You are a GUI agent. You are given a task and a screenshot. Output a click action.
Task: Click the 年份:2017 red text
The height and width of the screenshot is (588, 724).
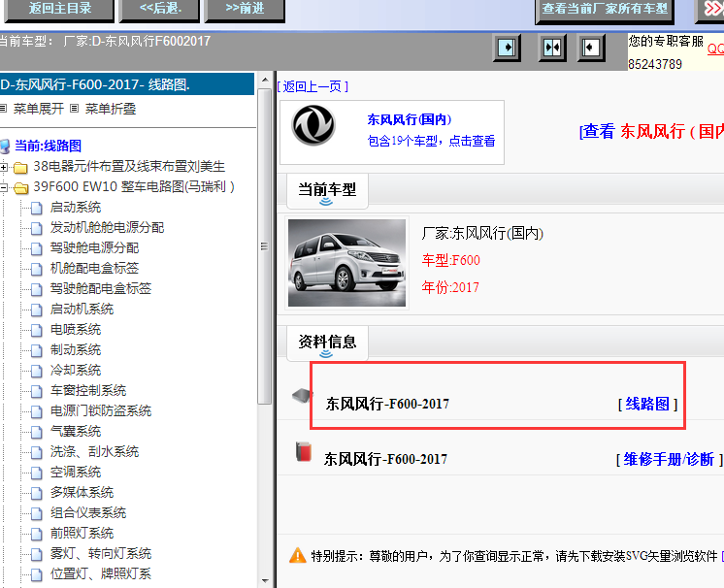(x=450, y=287)
